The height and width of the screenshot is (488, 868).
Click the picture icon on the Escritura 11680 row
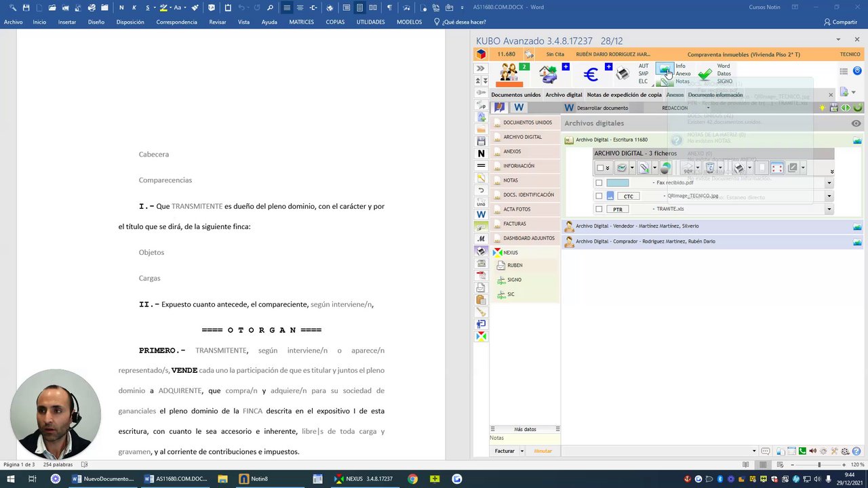[x=857, y=140]
